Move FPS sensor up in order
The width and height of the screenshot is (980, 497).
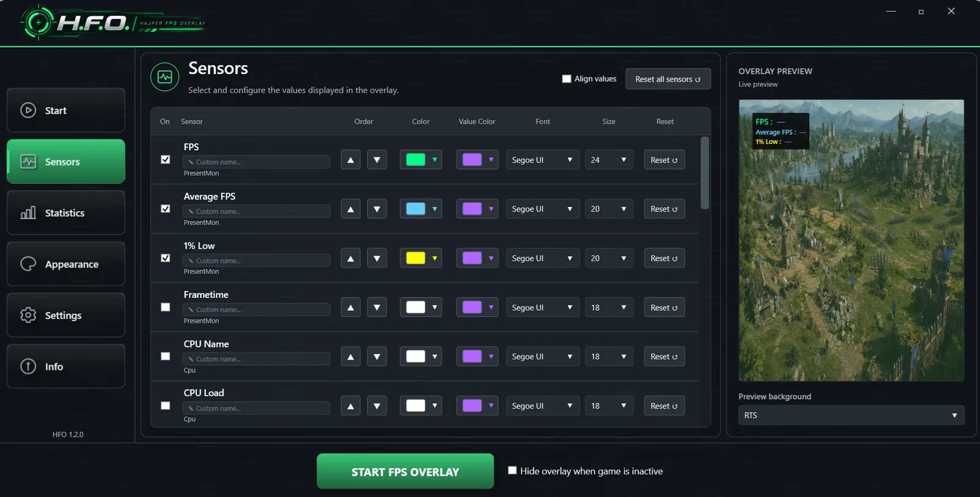350,160
